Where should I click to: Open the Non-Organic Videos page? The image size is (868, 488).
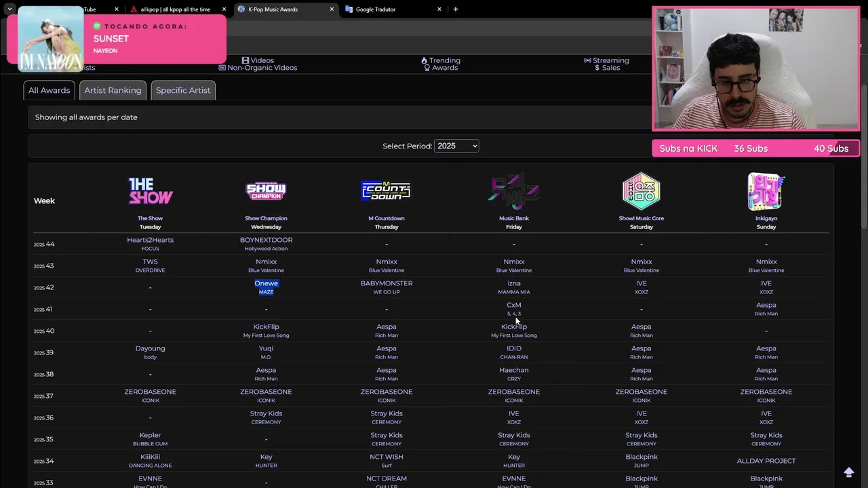pyautogui.click(x=258, y=68)
